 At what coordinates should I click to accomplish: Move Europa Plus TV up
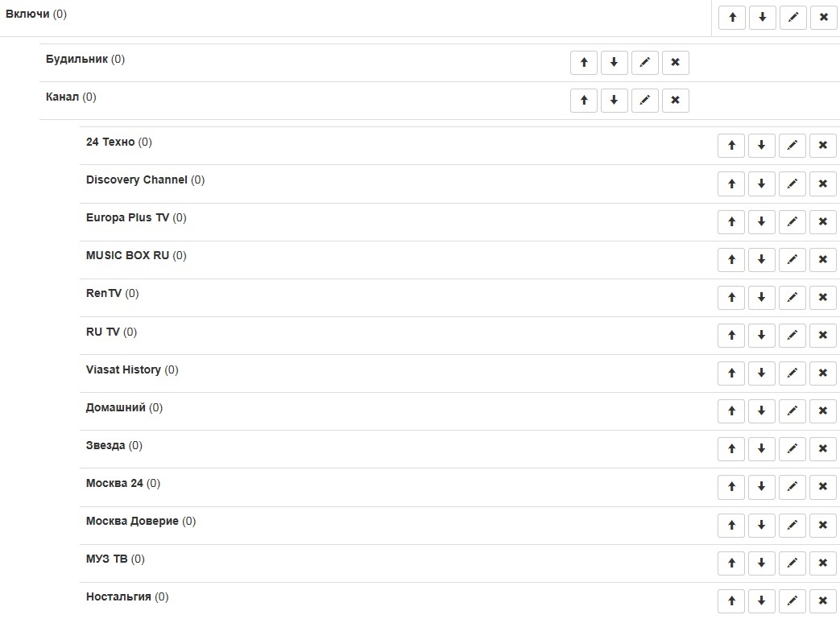click(731, 221)
